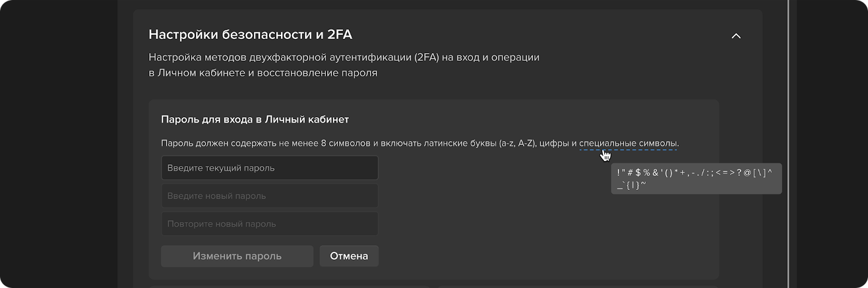Click the second tooltip row '_`{|}~'
Image resolution: width=868 pixels, height=288 pixels.
coord(631,185)
